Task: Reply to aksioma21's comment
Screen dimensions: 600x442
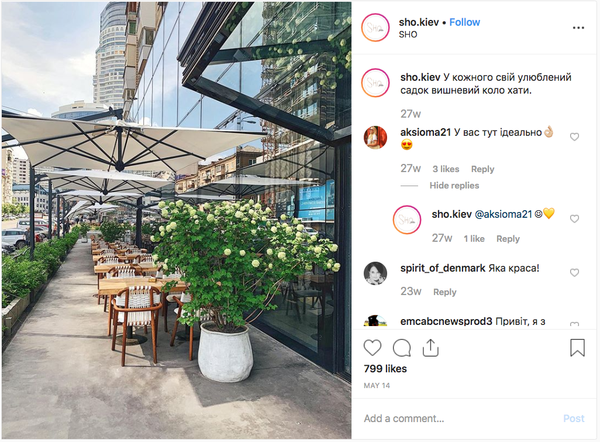Action: click(483, 169)
